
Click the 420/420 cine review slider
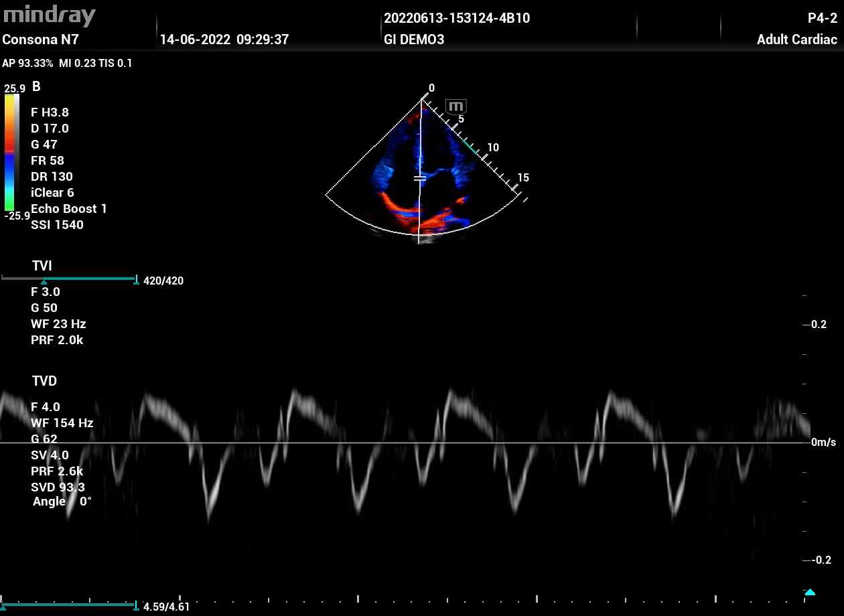(70, 279)
